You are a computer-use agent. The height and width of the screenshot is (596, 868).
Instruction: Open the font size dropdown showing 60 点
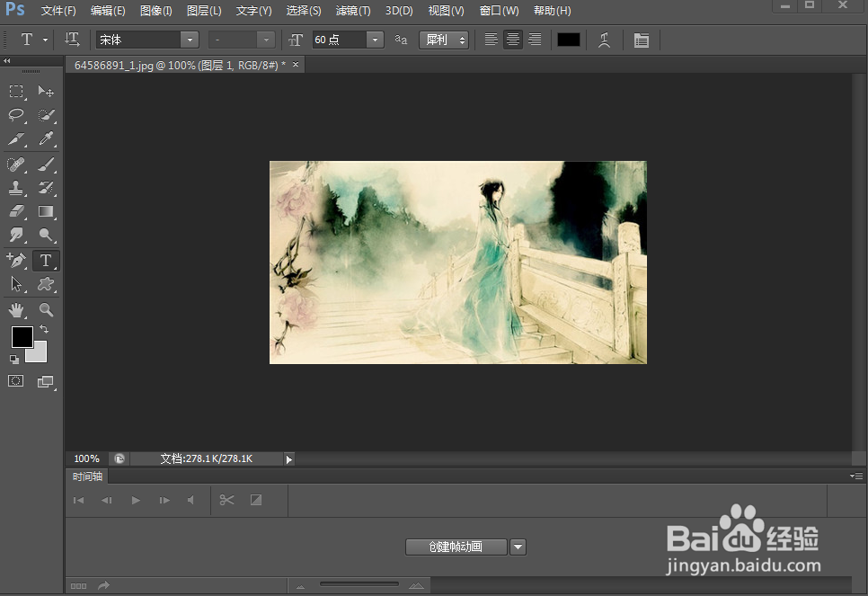pyautogui.click(x=376, y=40)
